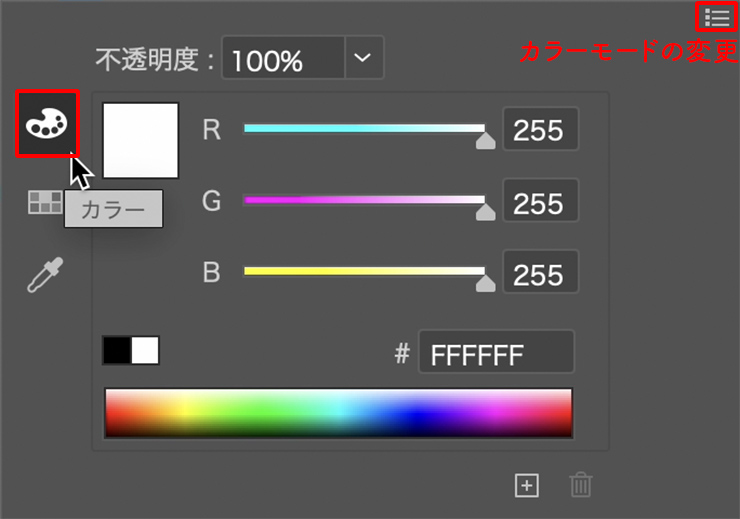Open the panel options menu icon
The height and width of the screenshot is (519, 740).
pos(716,17)
